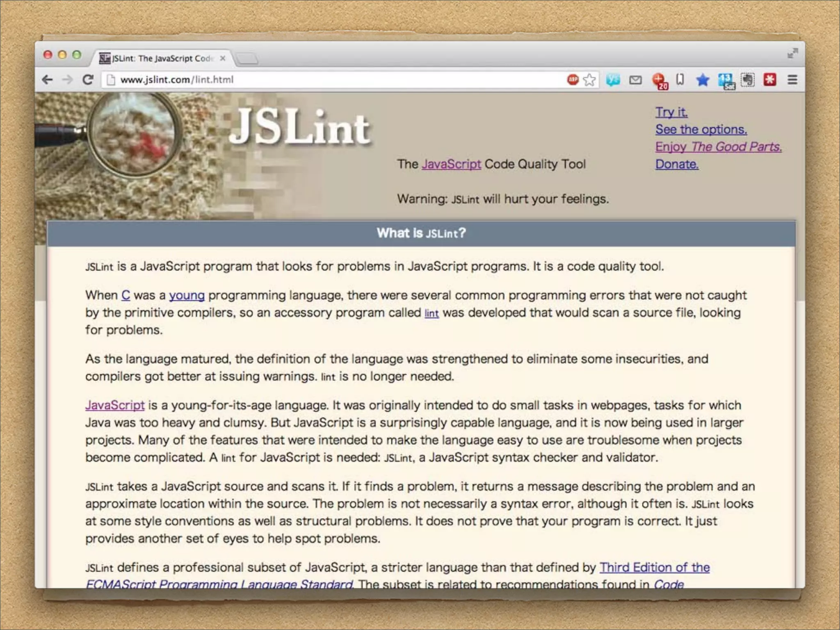Toggle fullscreen with the top-right arrows icon
Viewport: 840px width, 630px height.
pyautogui.click(x=792, y=53)
